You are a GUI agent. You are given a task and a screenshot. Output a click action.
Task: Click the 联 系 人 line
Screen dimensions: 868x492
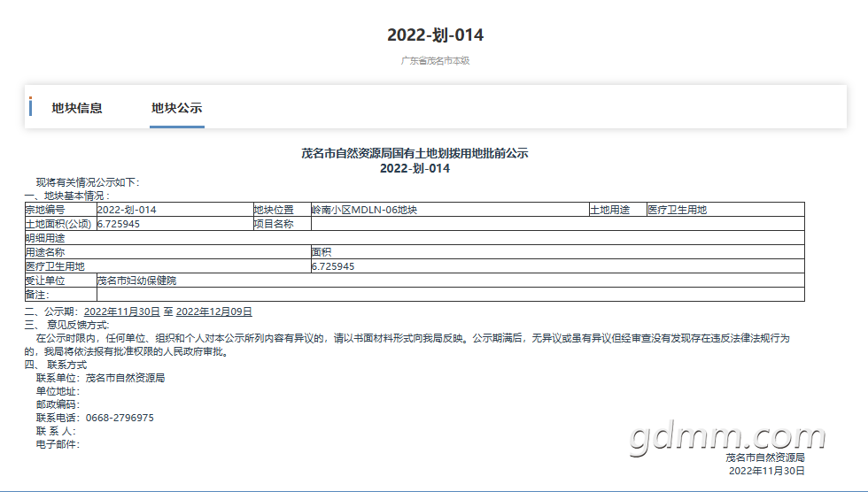click(x=56, y=431)
